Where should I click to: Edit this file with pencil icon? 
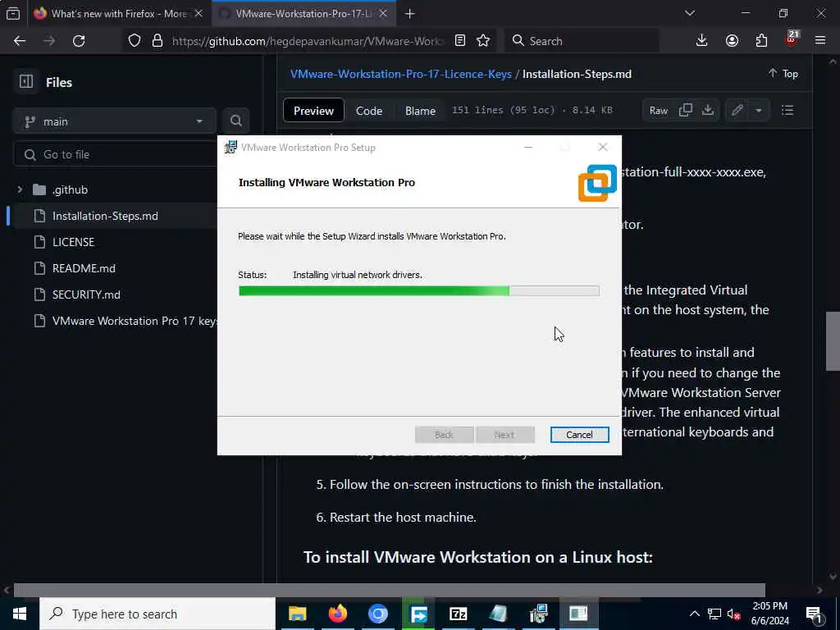(x=737, y=111)
